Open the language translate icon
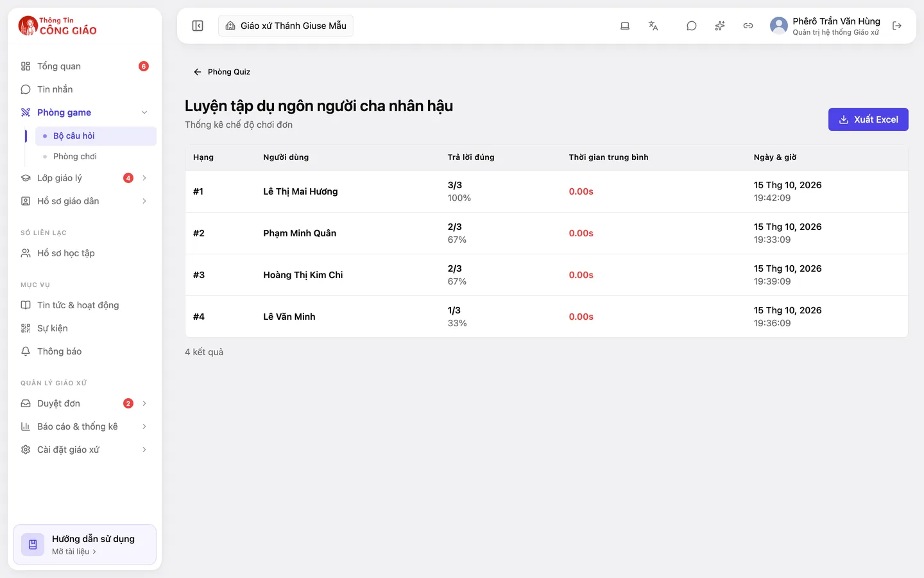 click(653, 26)
